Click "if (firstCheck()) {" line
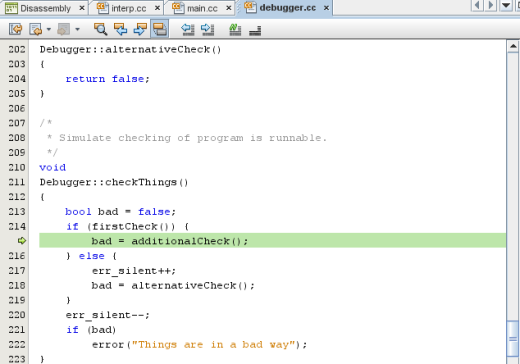 coord(128,227)
